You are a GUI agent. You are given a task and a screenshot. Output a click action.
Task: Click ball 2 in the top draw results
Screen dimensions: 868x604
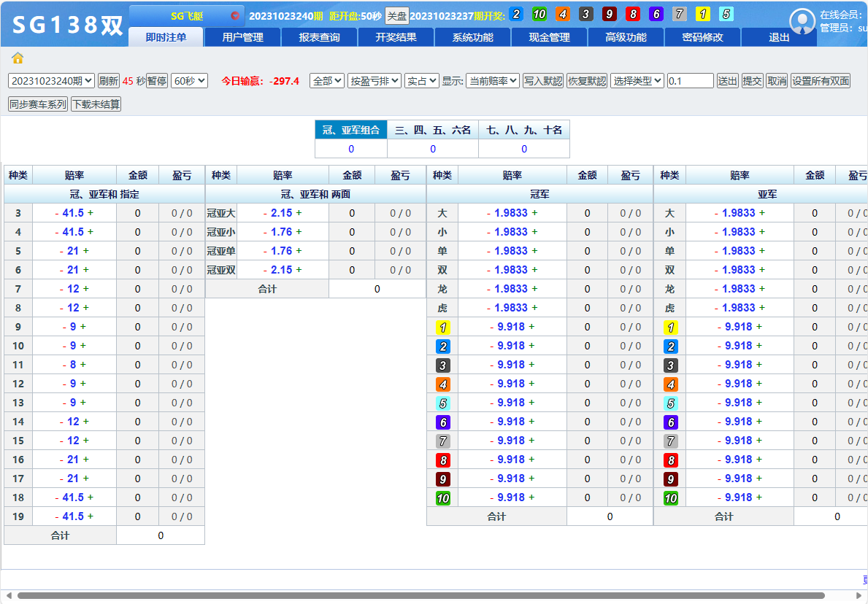click(516, 14)
